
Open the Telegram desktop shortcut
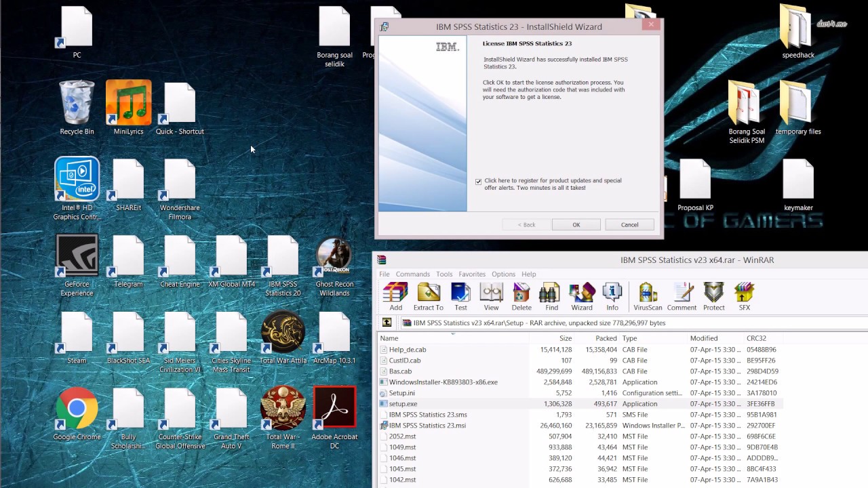(x=128, y=261)
